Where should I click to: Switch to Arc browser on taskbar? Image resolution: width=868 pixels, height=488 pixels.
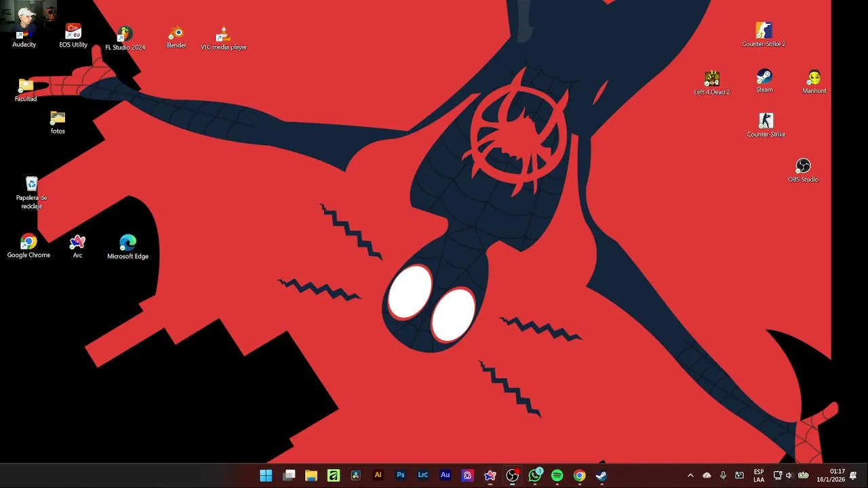pyautogui.click(x=490, y=476)
